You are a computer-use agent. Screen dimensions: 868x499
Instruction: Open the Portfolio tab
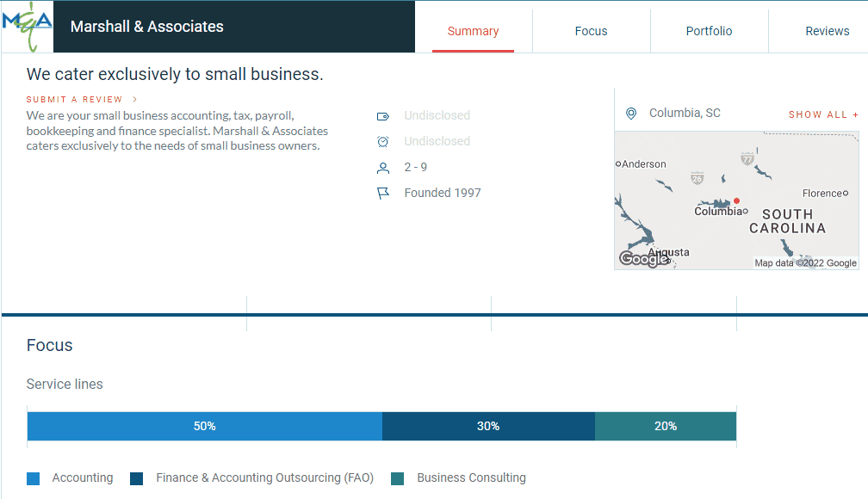(x=709, y=30)
